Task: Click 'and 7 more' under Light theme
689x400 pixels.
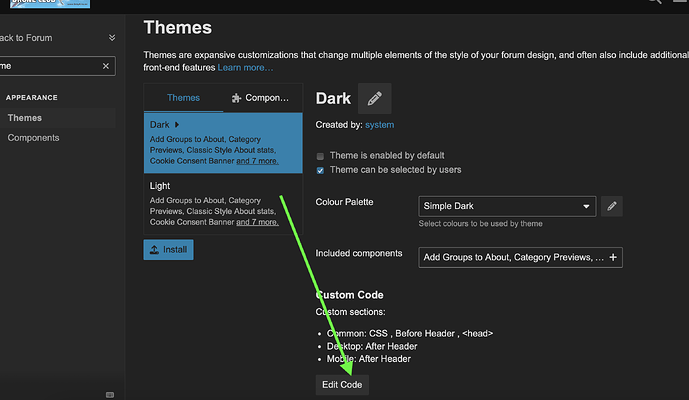Action: pyautogui.click(x=257, y=222)
